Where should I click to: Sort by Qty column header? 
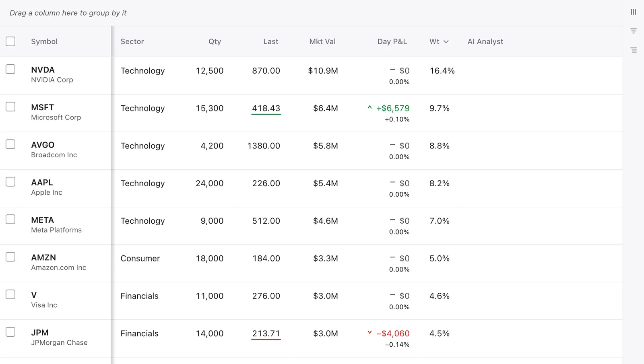(x=215, y=41)
